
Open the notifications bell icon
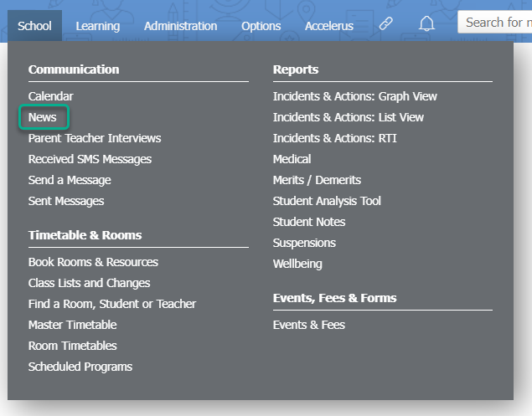[427, 24]
